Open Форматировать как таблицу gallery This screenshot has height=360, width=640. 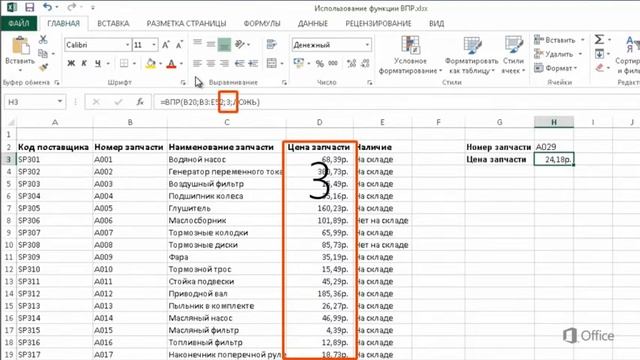471,55
